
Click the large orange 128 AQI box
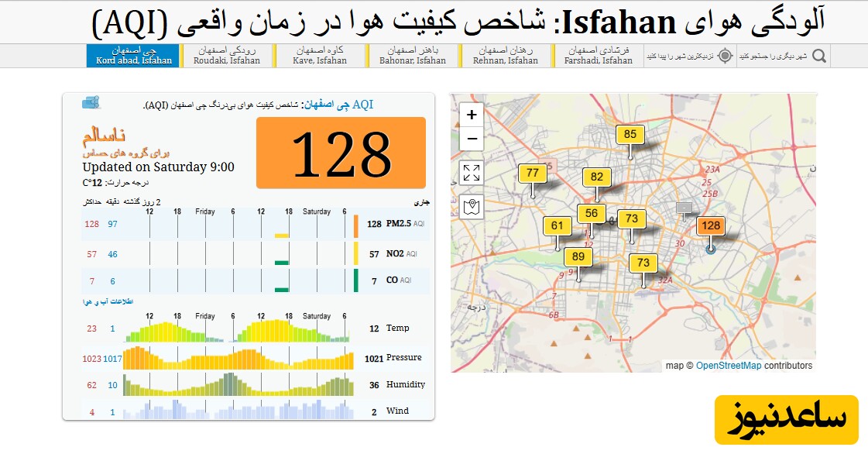341,153
